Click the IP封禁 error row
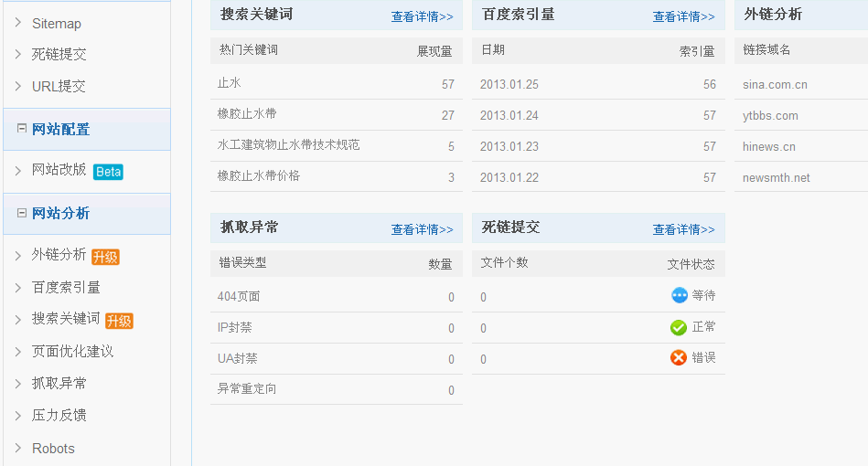868x466 pixels. [x=337, y=328]
